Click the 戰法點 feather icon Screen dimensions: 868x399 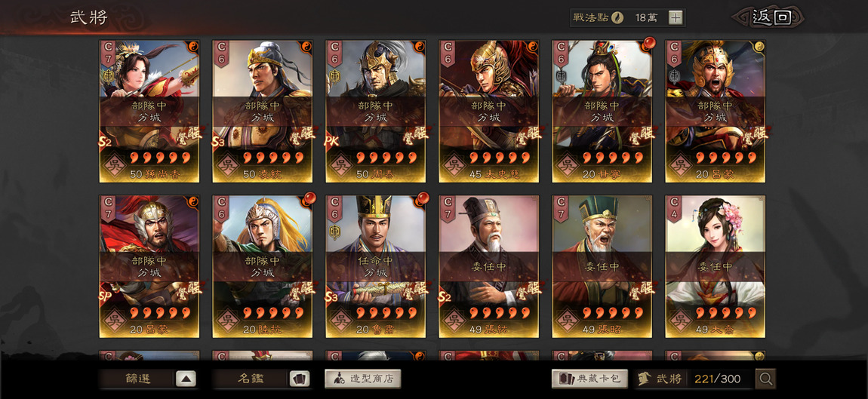coord(617,17)
